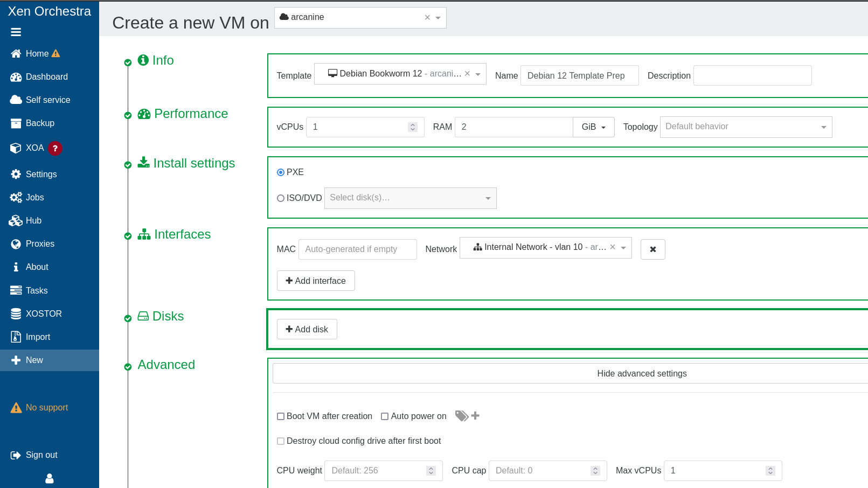
Task: Click the VM Name input field
Action: 580,75
